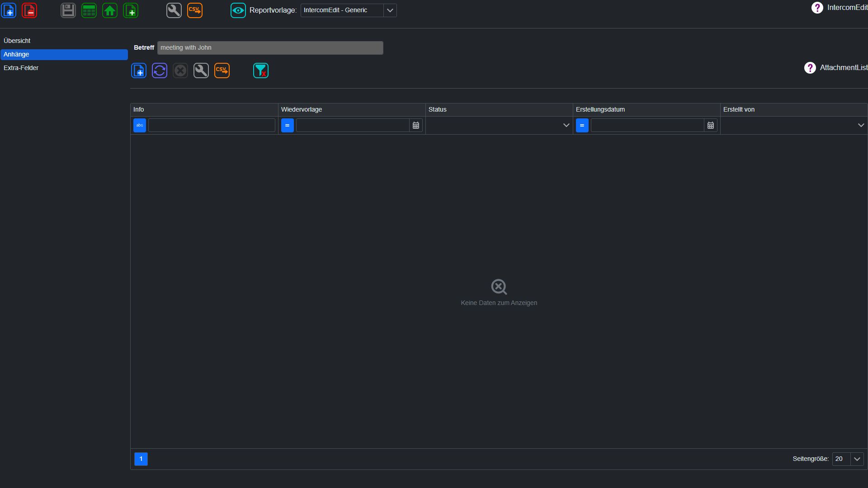
Task: Click the Info filter text field
Action: coord(212,125)
